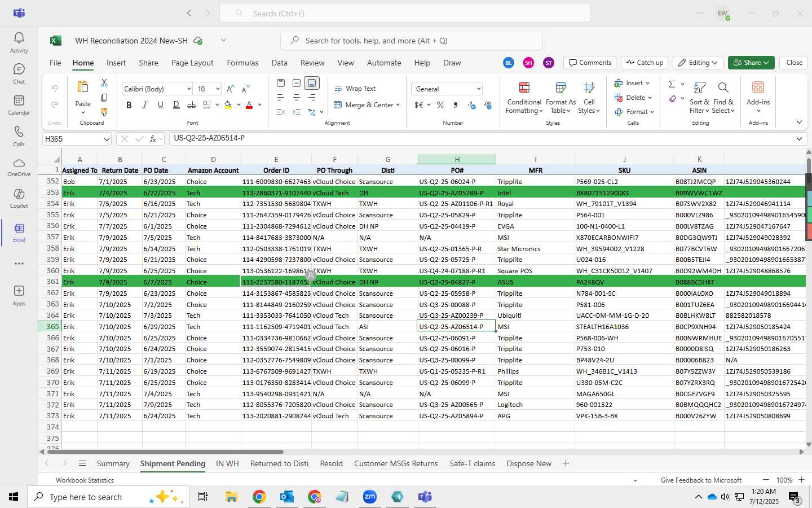Screen dimensions: 812x508
Task: Increase decimal places
Action: pyautogui.click(x=472, y=105)
